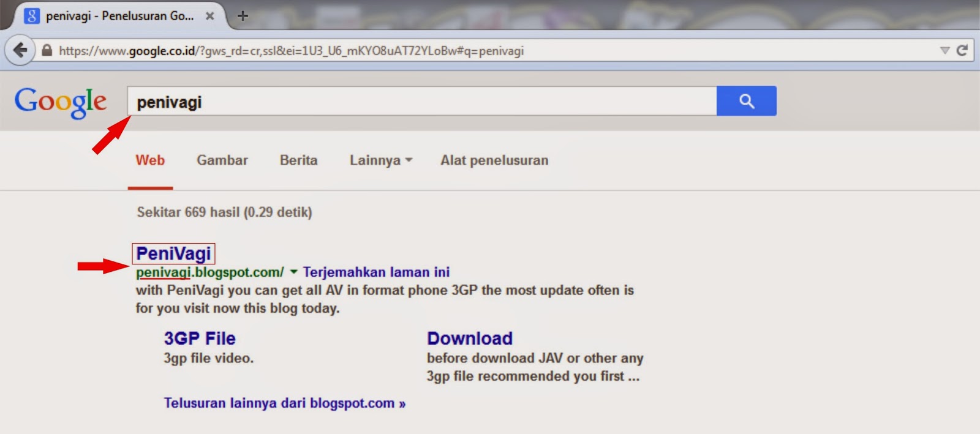The height and width of the screenshot is (434, 980).
Task: Click the penivagi.blogspot.com/ green URL
Action: click(x=209, y=272)
